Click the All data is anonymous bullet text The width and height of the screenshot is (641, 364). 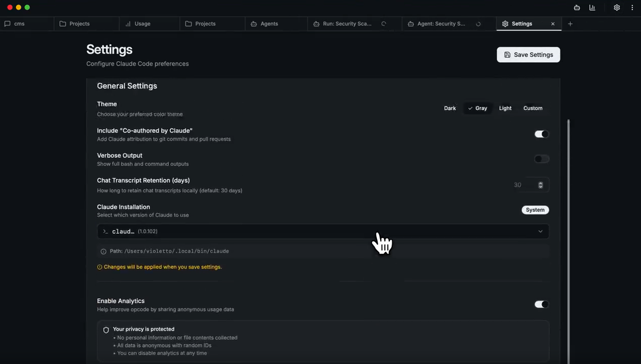(x=164, y=345)
